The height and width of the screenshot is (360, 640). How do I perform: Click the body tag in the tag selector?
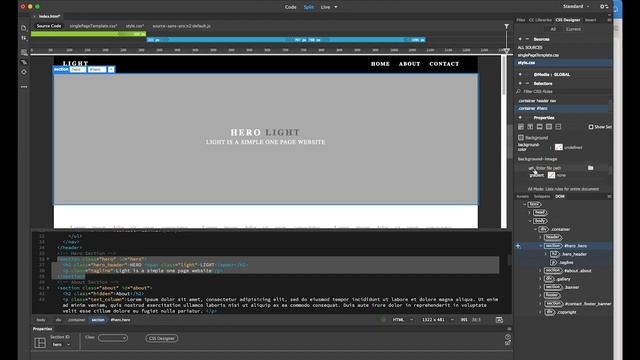41,320
